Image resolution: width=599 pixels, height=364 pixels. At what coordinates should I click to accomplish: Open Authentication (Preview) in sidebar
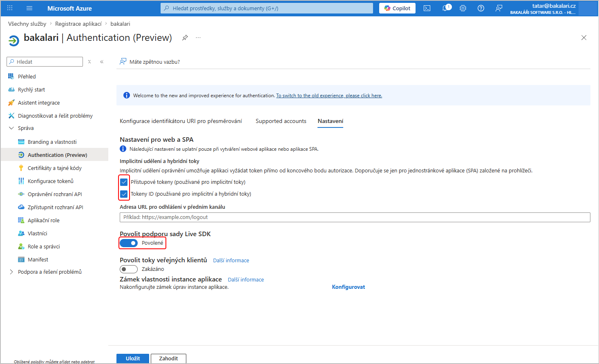pos(55,155)
